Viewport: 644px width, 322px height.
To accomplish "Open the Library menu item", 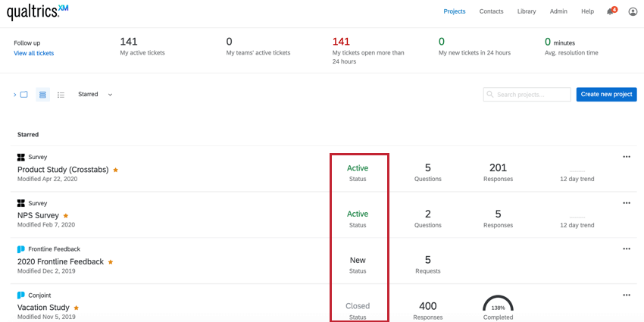I will [x=527, y=11].
